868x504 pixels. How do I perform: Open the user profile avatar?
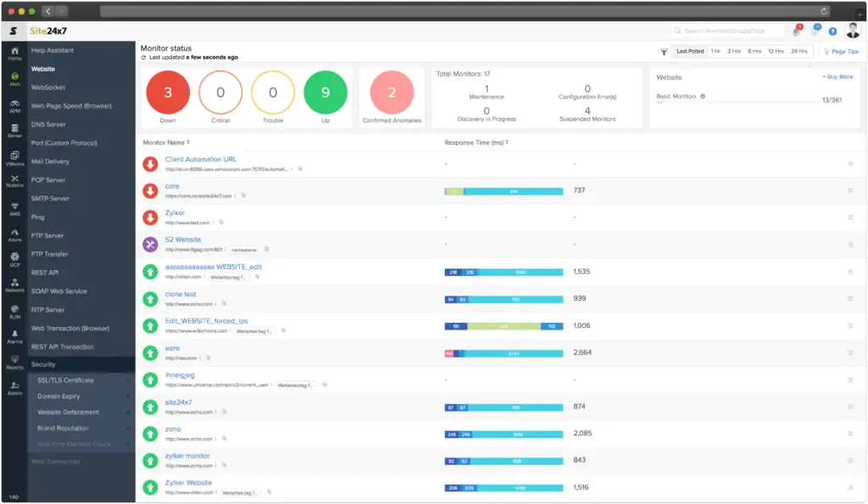pyautogui.click(x=853, y=30)
